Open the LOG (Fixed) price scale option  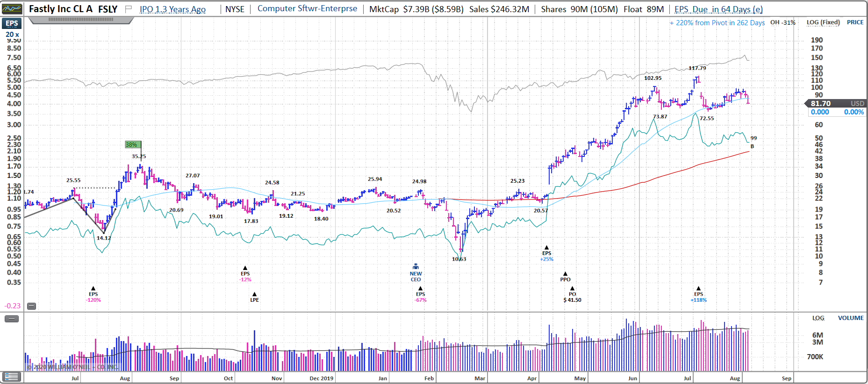pyautogui.click(x=823, y=22)
